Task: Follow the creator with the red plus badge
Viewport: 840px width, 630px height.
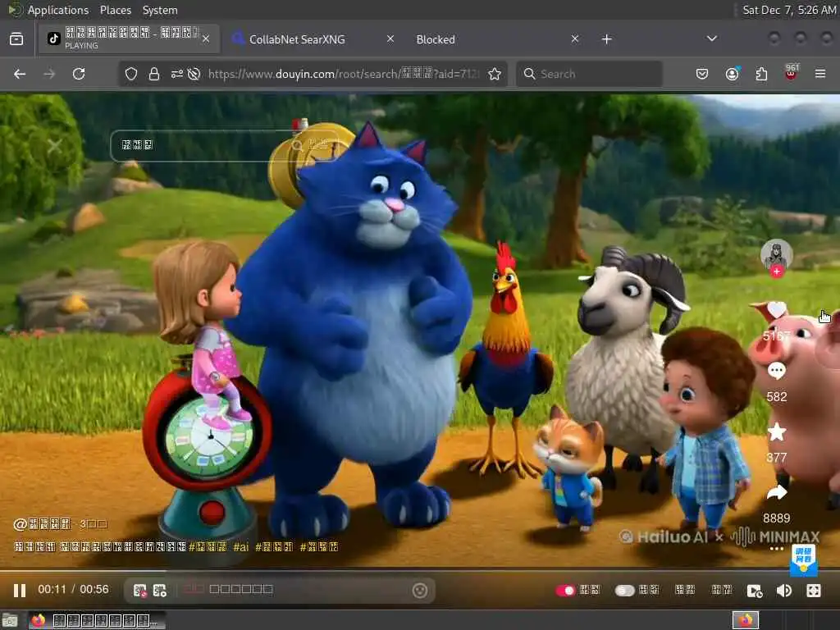Action: pos(776,272)
